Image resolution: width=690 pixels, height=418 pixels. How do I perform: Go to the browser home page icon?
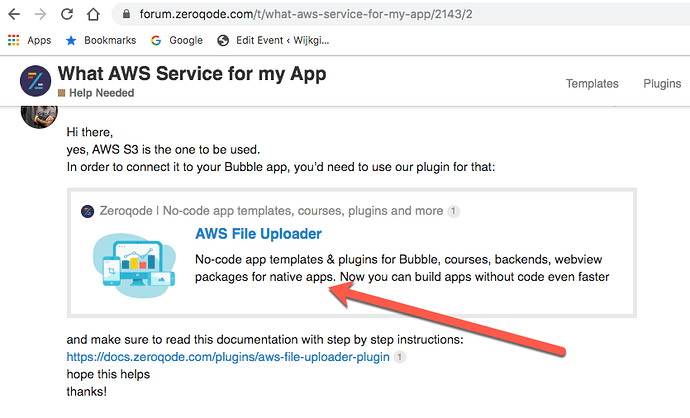coord(93,15)
